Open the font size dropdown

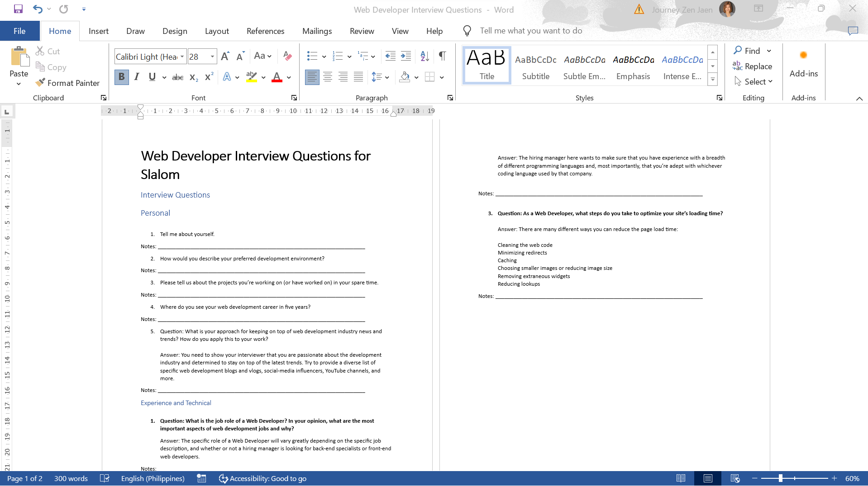(212, 57)
